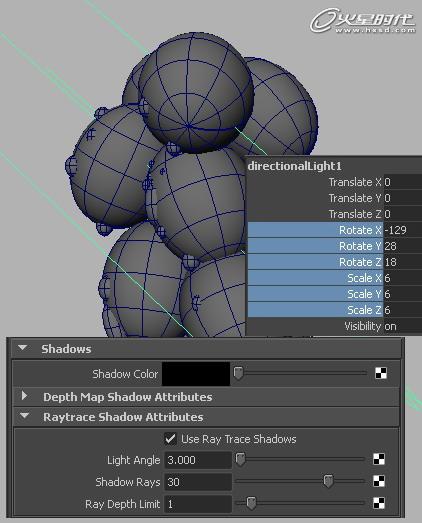
Task: Select the directionalLight1 node name
Action: click(295, 166)
